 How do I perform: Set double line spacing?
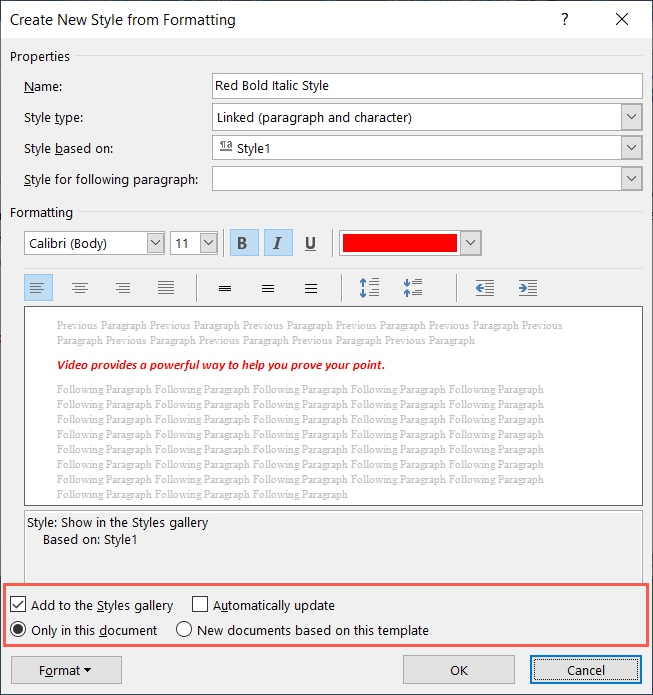pyautogui.click(x=311, y=289)
